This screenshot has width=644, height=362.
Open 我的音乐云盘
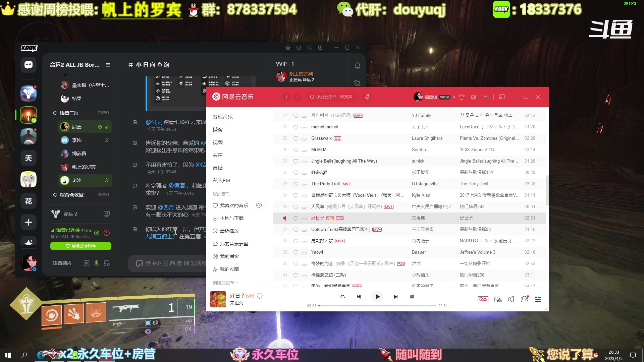231,244
